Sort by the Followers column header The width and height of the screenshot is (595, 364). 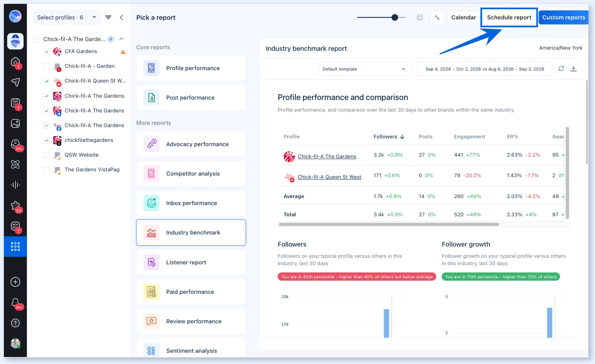point(389,136)
